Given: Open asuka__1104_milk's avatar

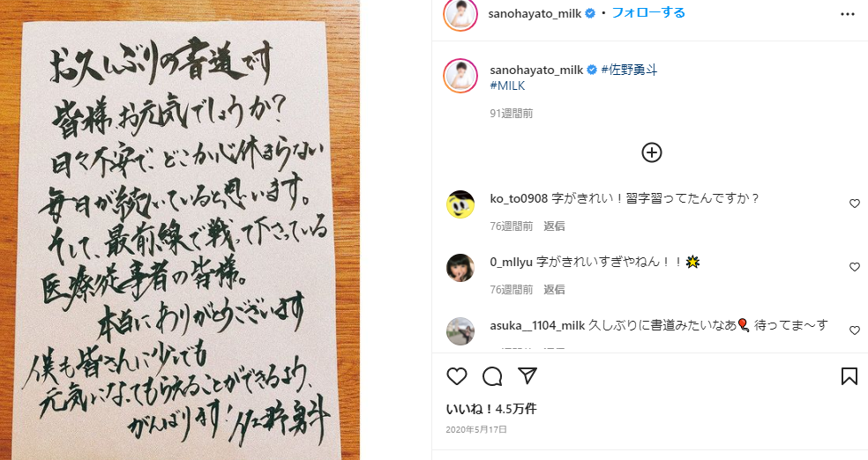Looking at the screenshot, I should 460,331.
